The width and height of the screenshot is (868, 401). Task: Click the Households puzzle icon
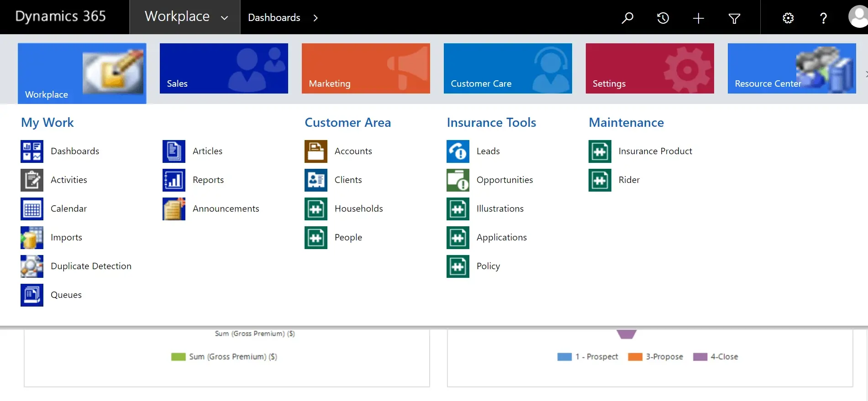point(316,209)
